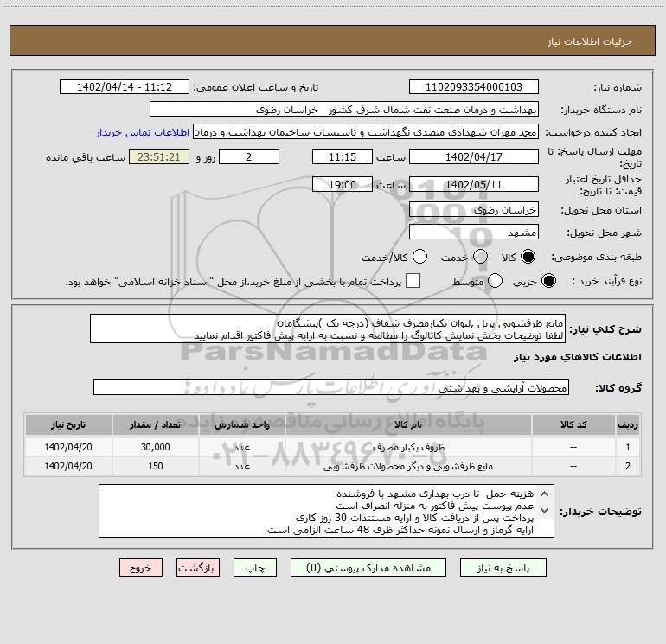The width and height of the screenshot is (666, 644).
Task: Click the response deadline date 1402/04/17 field
Action: [x=474, y=157]
